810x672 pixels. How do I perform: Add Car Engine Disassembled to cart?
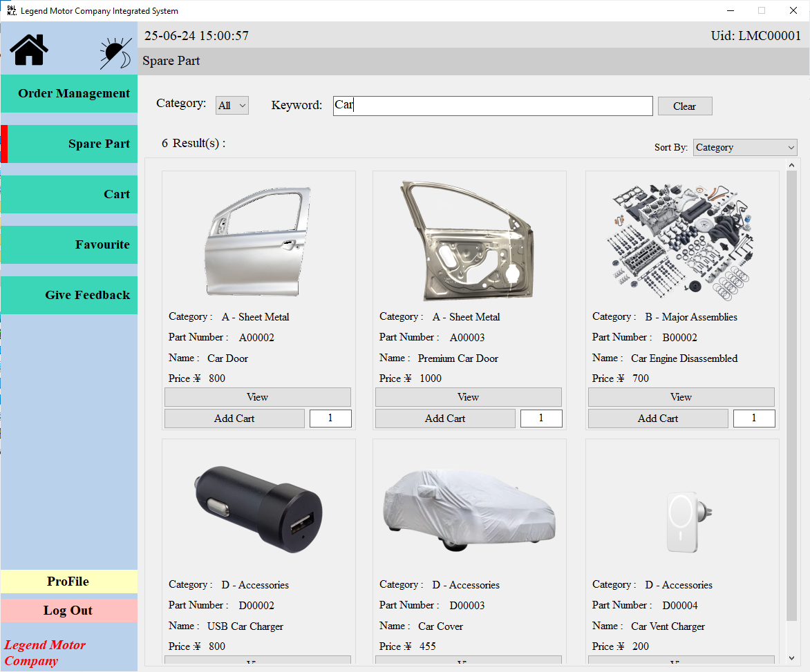pos(658,418)
